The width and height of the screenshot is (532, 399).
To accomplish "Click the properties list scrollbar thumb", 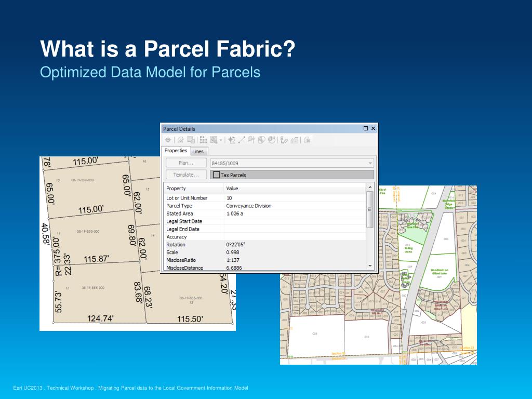I will click(x=370, y=209).
